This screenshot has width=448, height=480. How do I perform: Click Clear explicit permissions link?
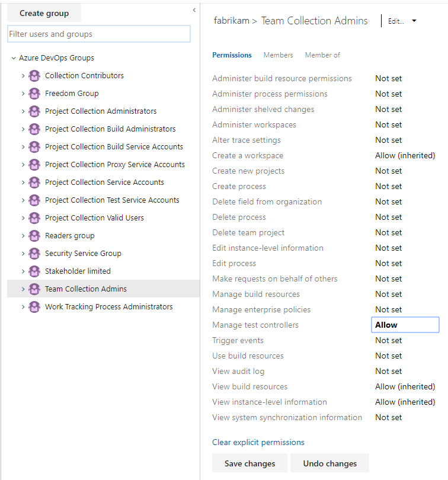point(258,442)
